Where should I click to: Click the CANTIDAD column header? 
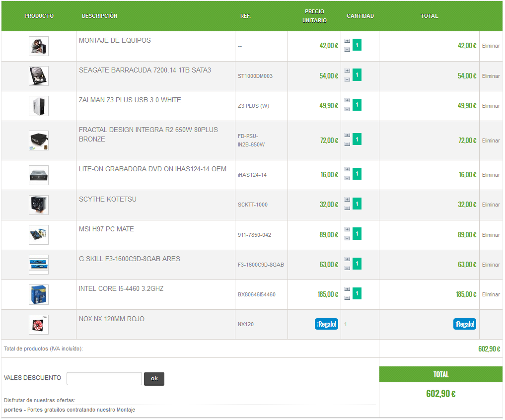[360, 16]
